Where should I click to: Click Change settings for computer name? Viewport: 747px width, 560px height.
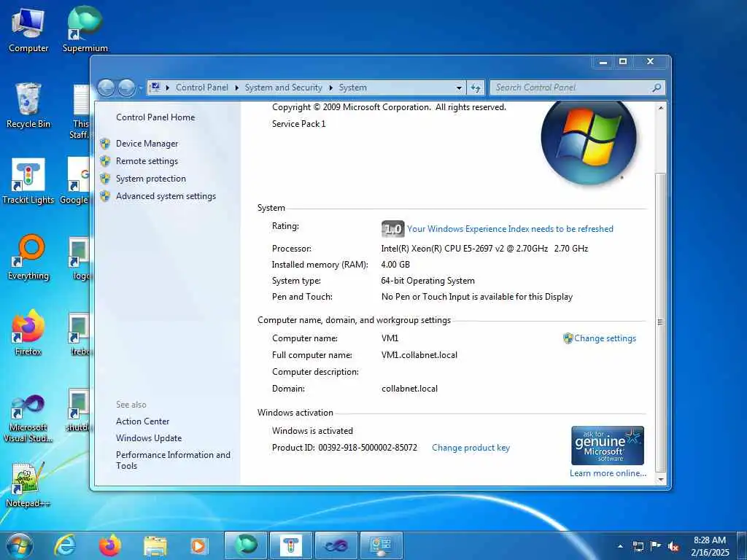[x=605, y=338]
